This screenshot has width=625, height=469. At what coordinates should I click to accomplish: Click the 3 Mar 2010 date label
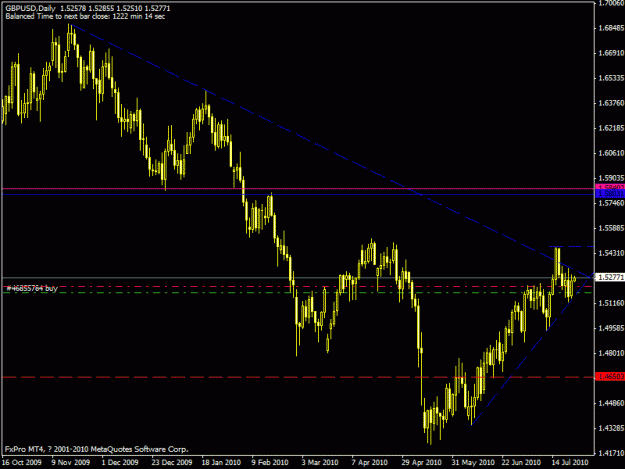320,463
